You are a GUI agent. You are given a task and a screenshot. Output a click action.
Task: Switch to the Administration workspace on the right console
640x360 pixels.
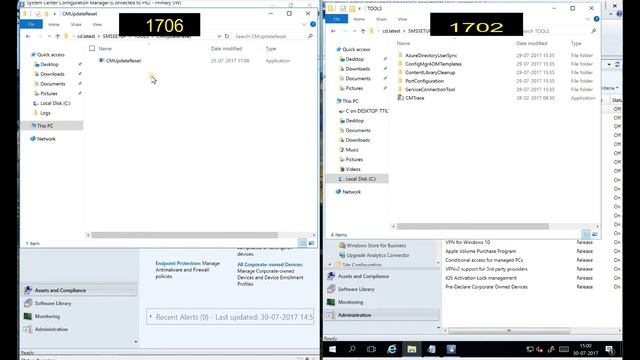click(382, 315)
